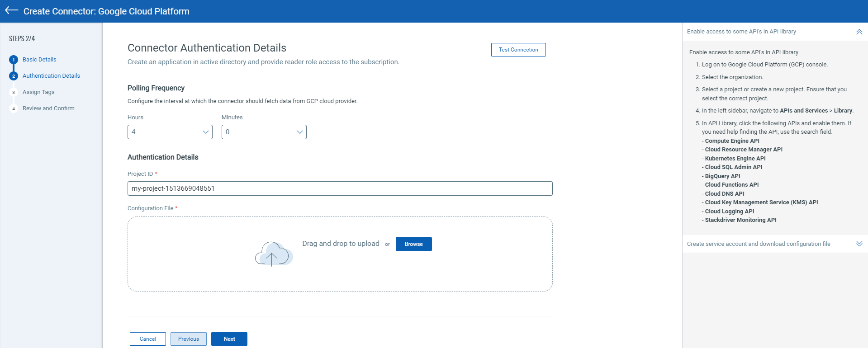Image resolution: width=868 pixels, height=348 pixels.
Task: Click the step 3 circle marker
Action: 14,92
